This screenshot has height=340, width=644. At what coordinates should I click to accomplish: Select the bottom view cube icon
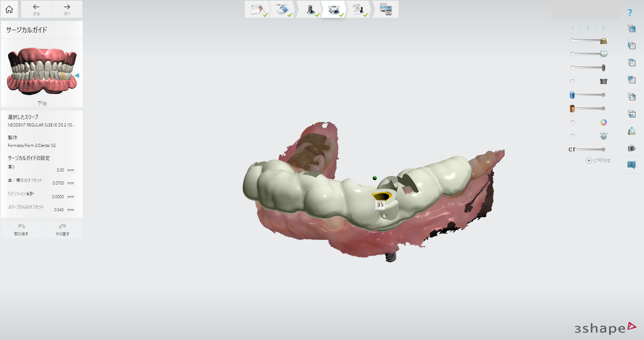[x=631, y=114]
